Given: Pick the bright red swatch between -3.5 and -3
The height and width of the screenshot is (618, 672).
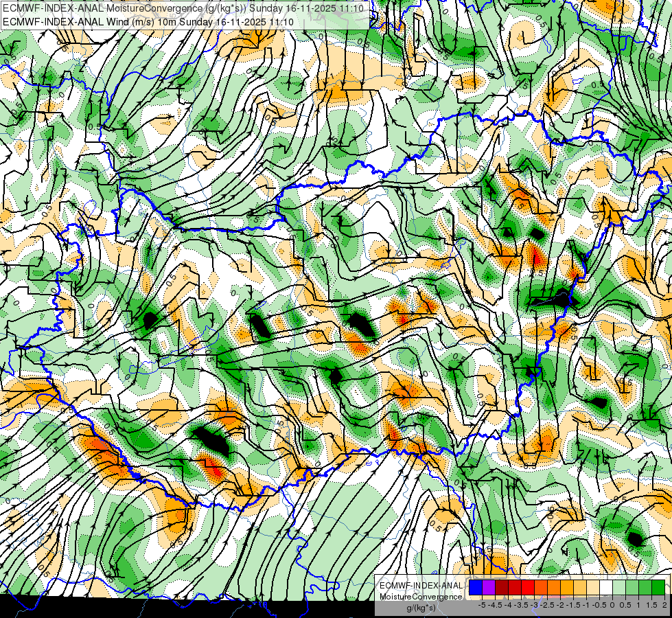Looking at the screenshot, I should coord(528,588).
